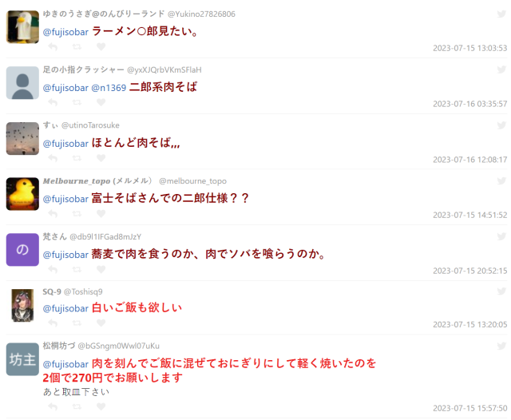Viewport: 511px width, 420px height.
Task: Open the 坊主 avatar thumbnail
Action: point(22,359)
